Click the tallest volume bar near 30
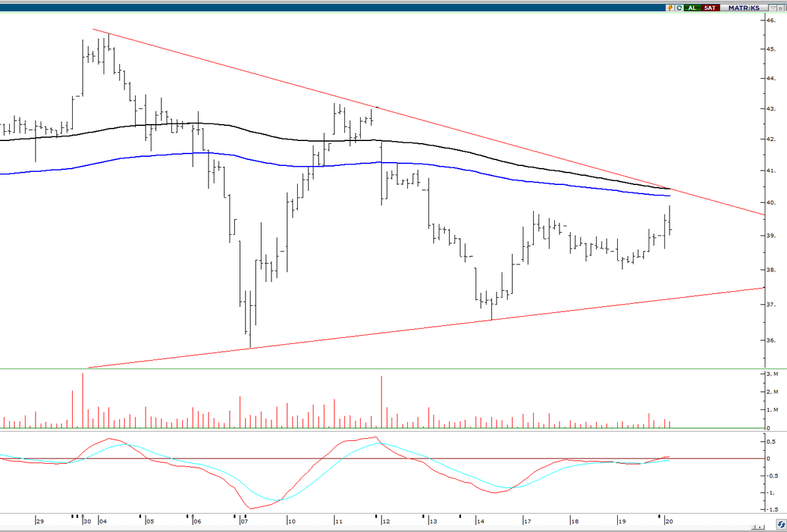The image size is (787, 532). 83,400
